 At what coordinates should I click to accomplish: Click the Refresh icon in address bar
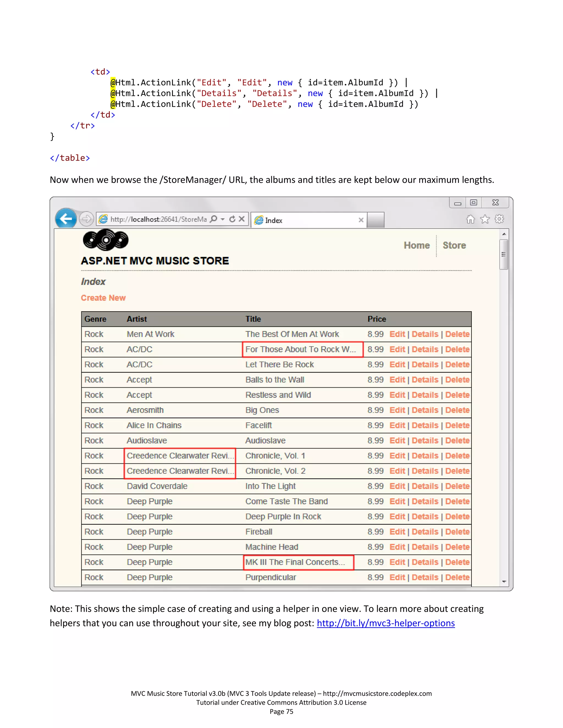coord(233,219)
